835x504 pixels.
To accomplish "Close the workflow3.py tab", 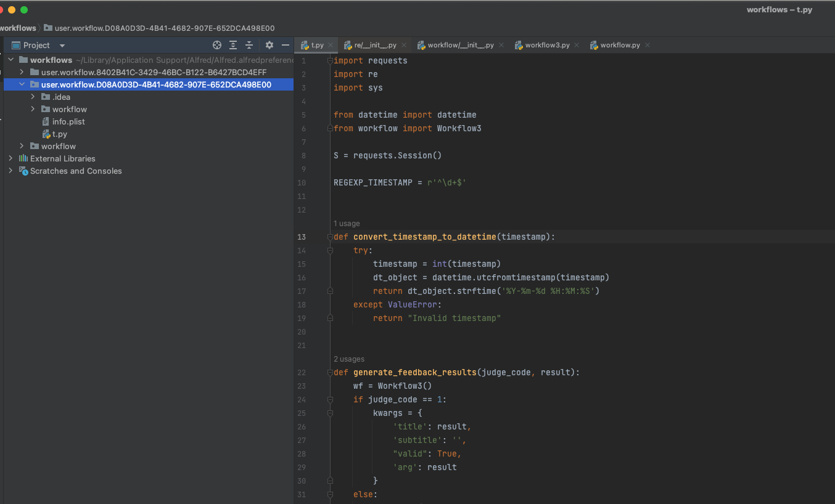I will pyautogui.click(x=577, y=46).
